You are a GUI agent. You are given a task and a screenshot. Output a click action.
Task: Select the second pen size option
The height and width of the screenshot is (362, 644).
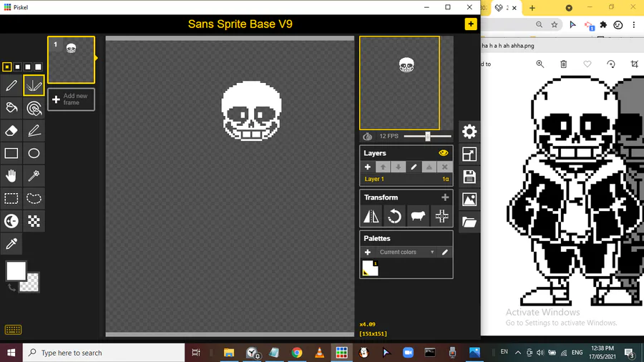pos(17,67)
